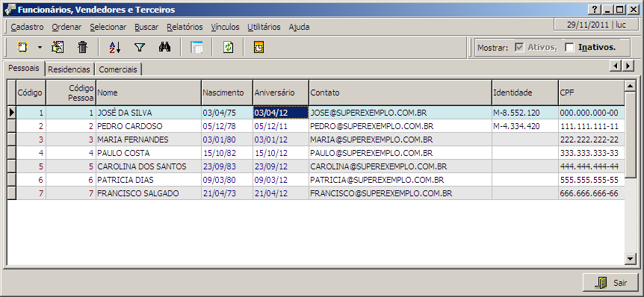Open the Utilitários menu
Viewport: 644px width, 297px height.
coord(264,27)
